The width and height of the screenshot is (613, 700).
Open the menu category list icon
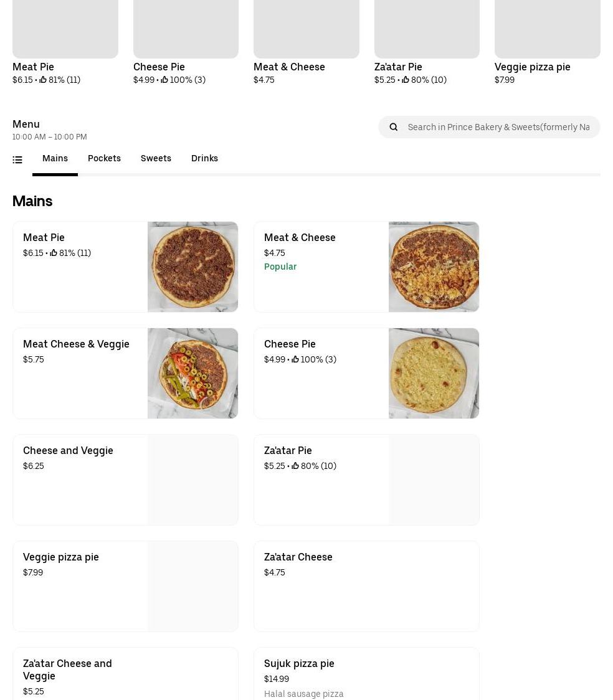pyautogui.click(x=17, y=160)
